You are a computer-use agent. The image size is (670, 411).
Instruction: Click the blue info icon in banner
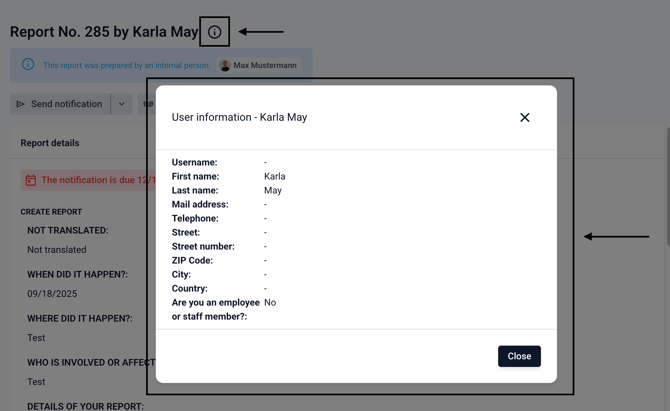click(28, 65)
